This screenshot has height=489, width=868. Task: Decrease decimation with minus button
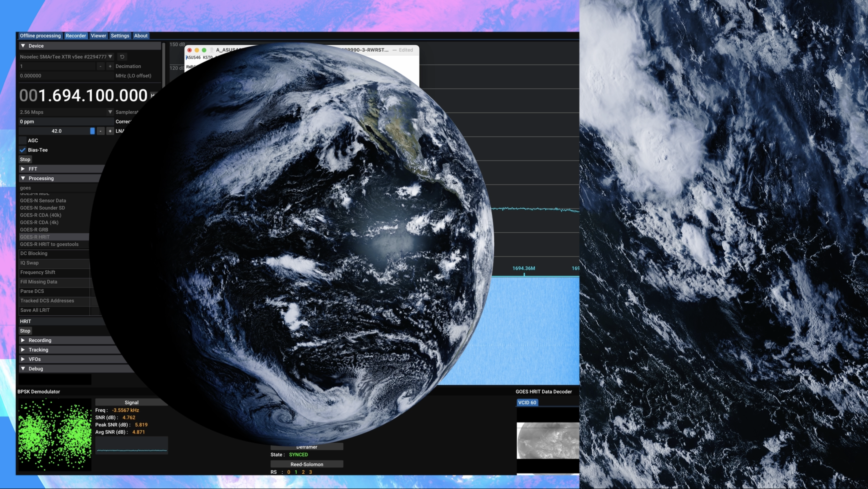(x=100, y=66)
